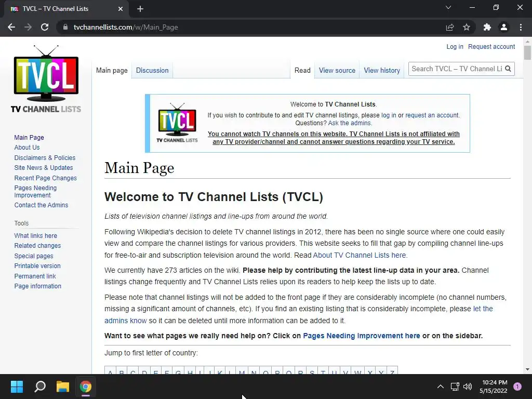Click the Chrome icon in the taskbar

coord(86,387)
